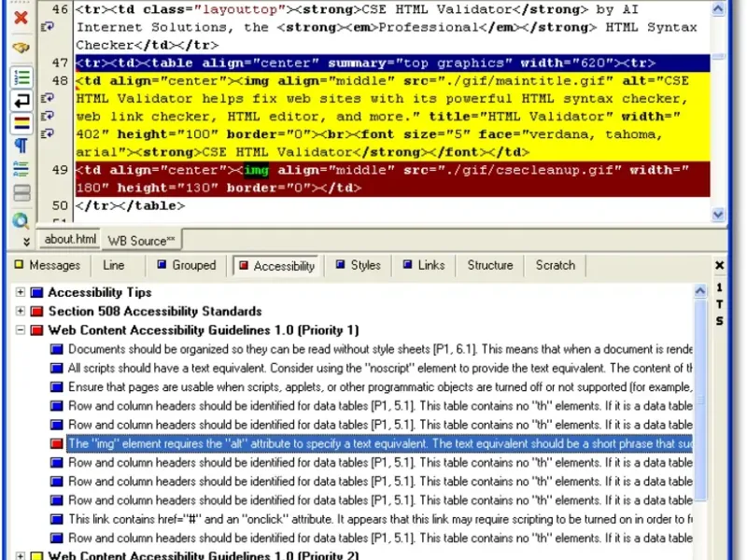Click the Links tab blue square icon
This screenshot has height=560, width=747.
(x=407, y=264)
